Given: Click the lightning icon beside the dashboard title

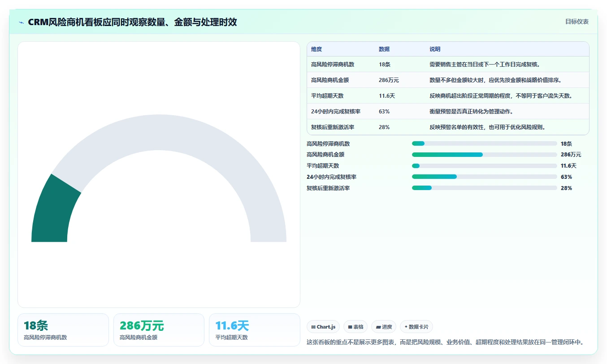Looking at the screenshot, I should (x=22, y=22).
